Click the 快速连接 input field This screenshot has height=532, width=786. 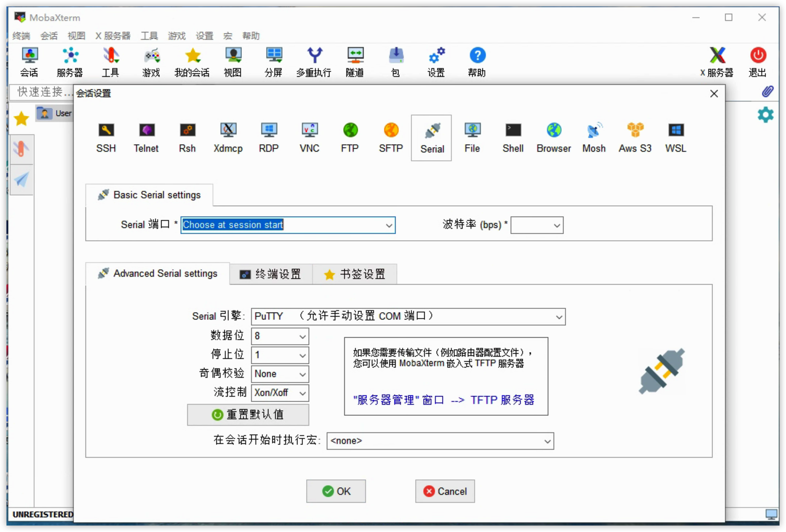click(41, 92)
